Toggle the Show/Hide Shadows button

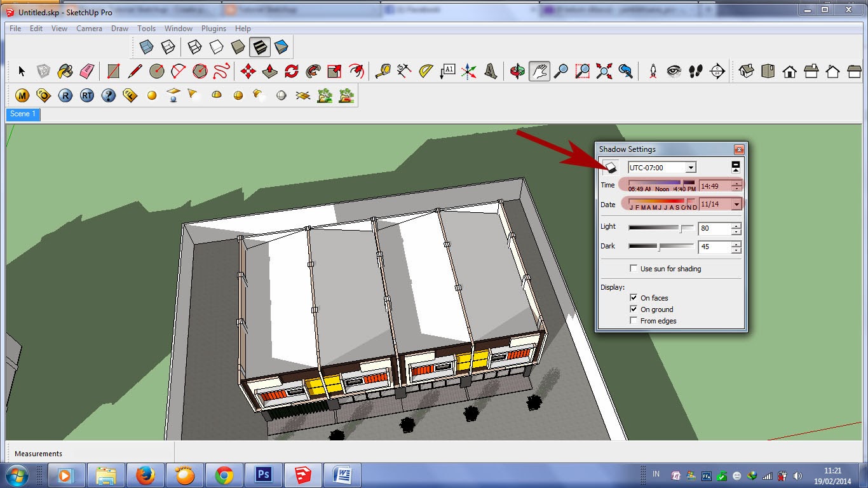pos(609,167)
